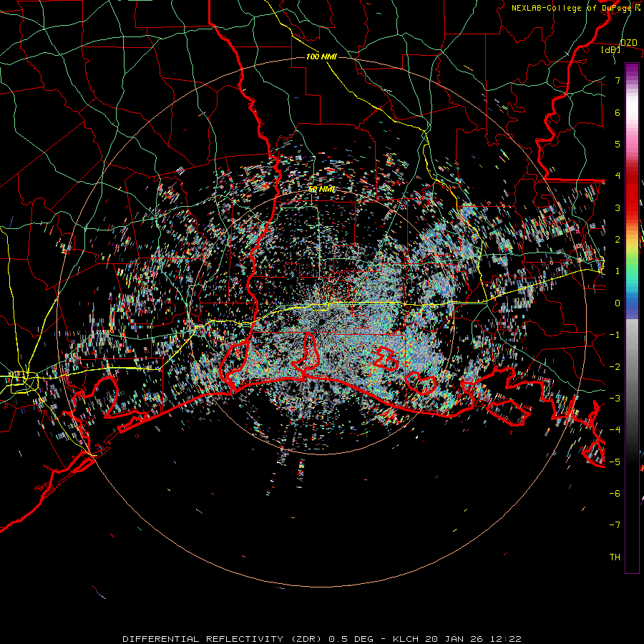Select the -5 dB scale label
Screen dimensions: 644x644
(615, 462)
